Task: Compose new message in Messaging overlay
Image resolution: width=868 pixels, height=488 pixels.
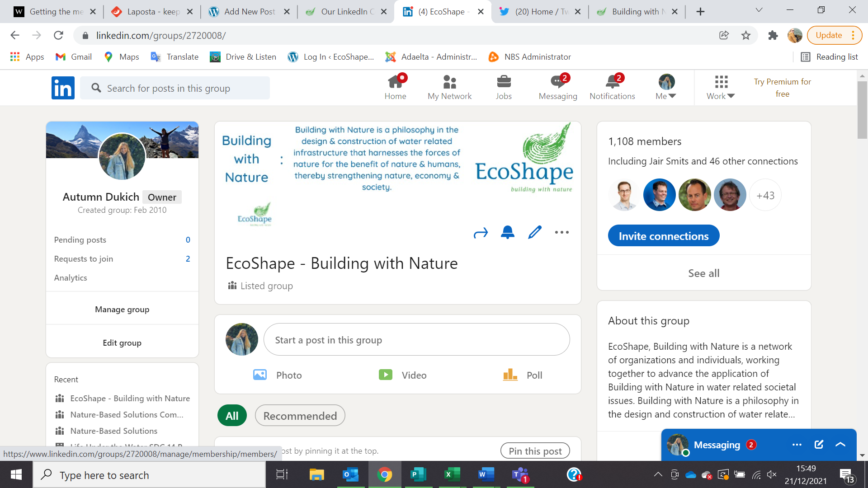Action: 819,445
